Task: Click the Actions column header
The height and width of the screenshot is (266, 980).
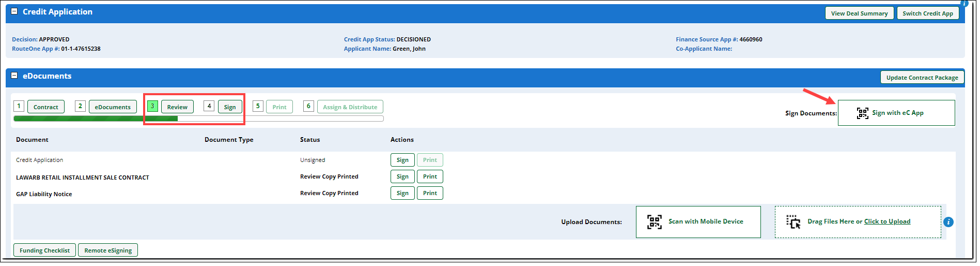Action: pos(402,140)
